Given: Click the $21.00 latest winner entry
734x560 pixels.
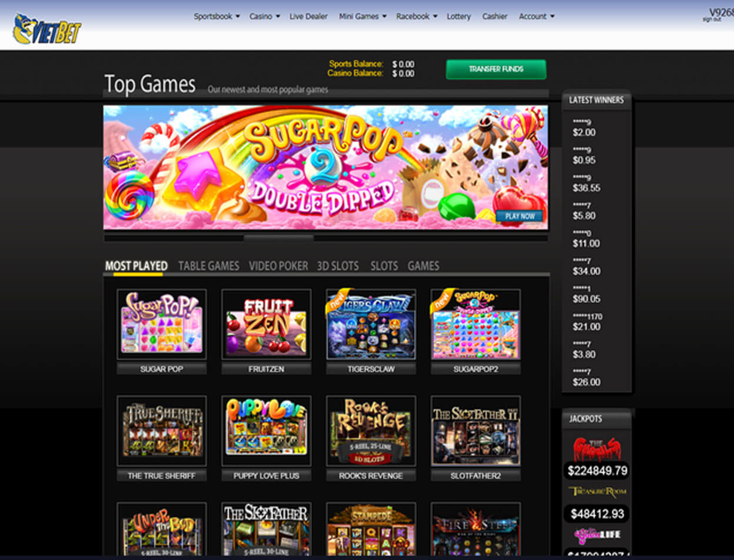Looking at the screenshot, I should point(586,326).
